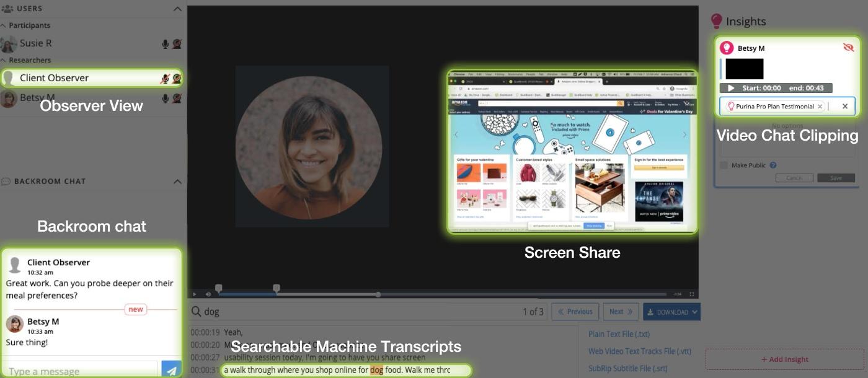
Task: Toggle Betsy M's camera off
Action: (x=176, y=99)
